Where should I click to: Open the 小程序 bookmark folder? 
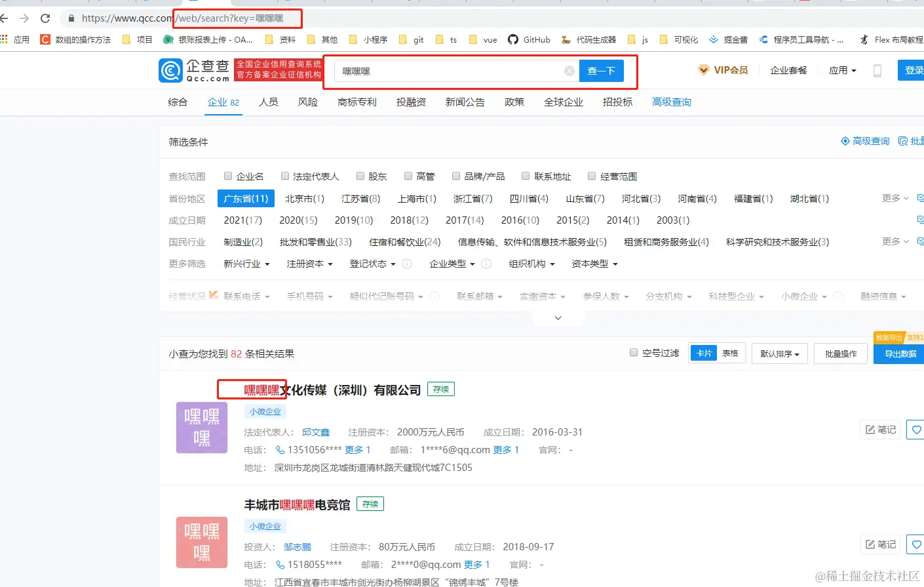368,40
